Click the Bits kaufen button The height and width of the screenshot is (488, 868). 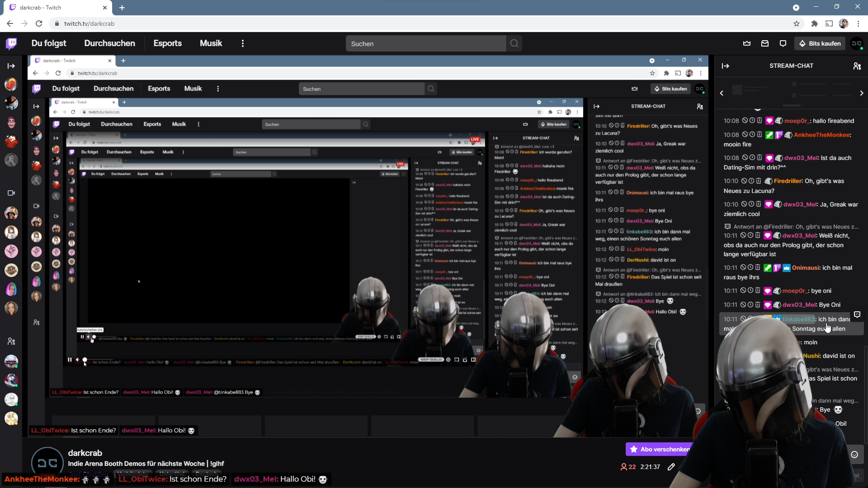pos(820,43)
